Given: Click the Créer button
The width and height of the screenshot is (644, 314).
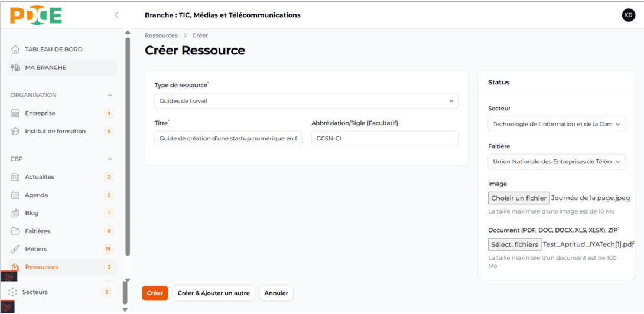Looking at the screenshot, I should [x=155, y=293].
